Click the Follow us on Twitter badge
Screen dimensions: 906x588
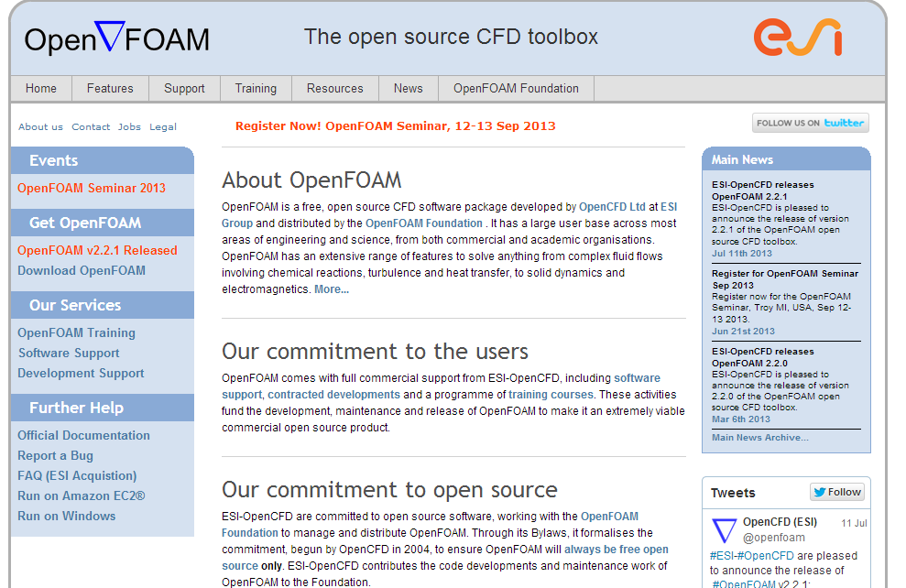click(810, 123)
